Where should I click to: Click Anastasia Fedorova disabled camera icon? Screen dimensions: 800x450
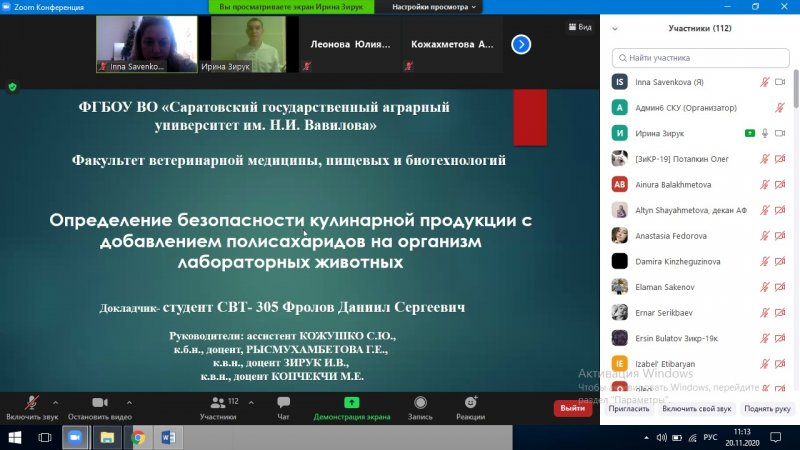[780, 236]
